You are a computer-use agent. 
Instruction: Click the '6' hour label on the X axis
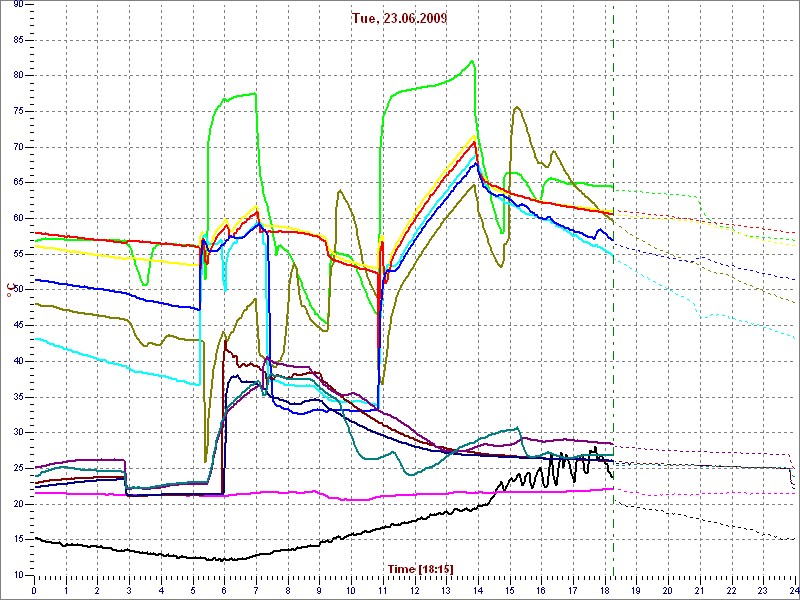224,588
